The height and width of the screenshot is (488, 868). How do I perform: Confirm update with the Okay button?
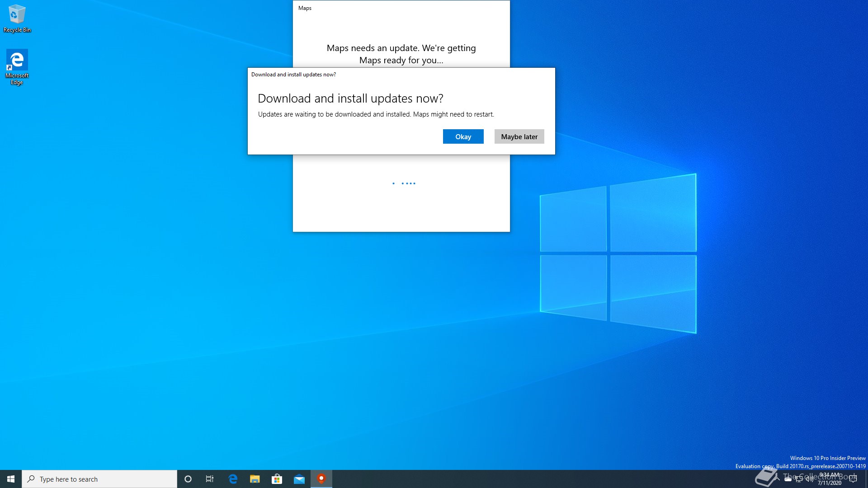463,136
